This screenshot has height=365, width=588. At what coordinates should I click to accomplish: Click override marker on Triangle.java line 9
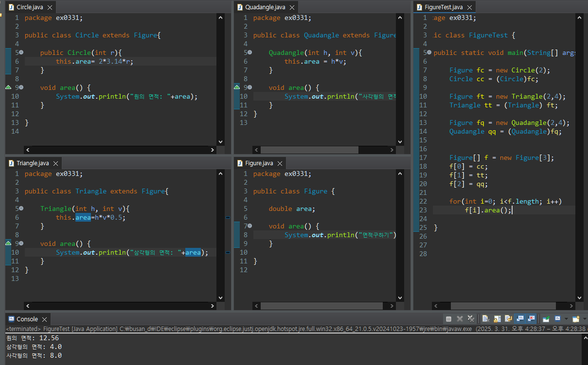8,243
